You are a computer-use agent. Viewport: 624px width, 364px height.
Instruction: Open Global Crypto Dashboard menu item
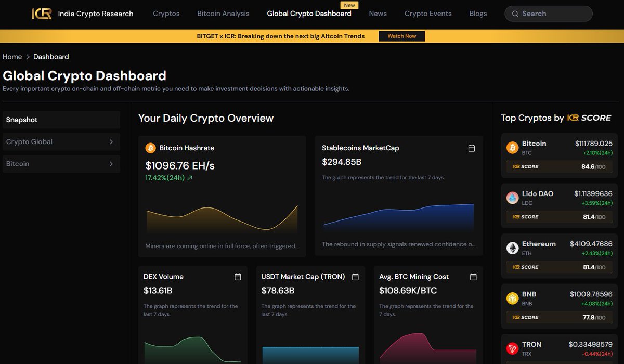tap(309, 14)
